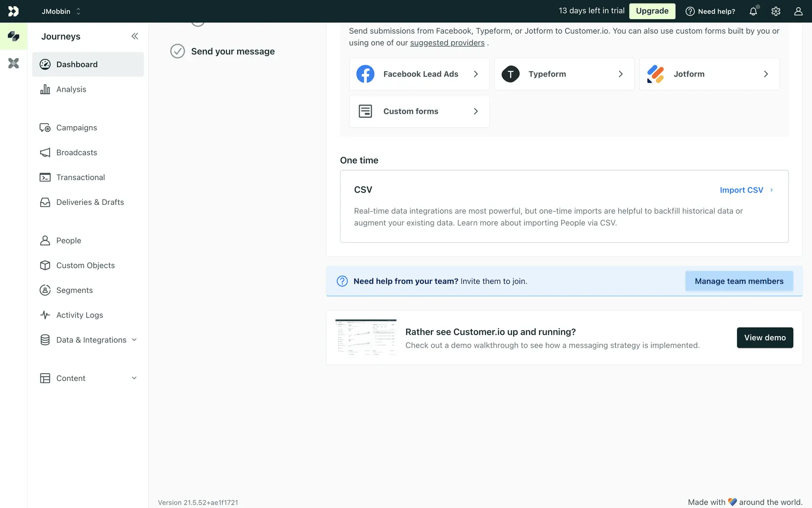This screenshot has width=812, height=508.
Task: Open the settings gear icon
Action: pos(776,11)
